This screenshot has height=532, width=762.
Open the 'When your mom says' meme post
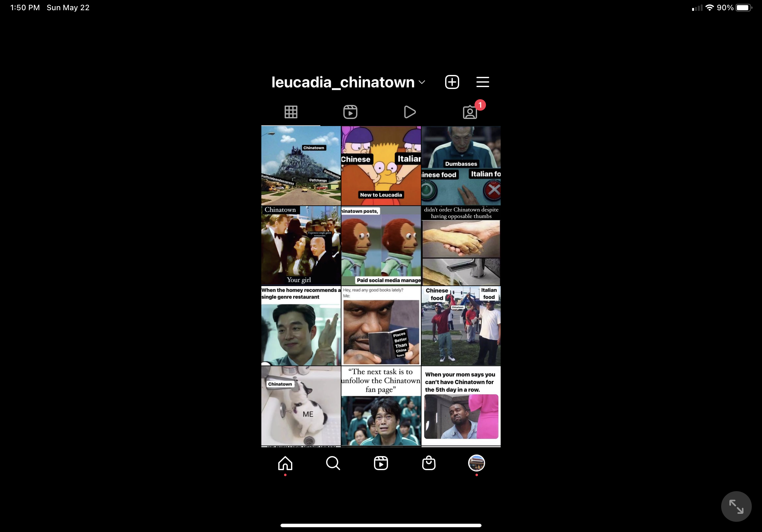461,406
